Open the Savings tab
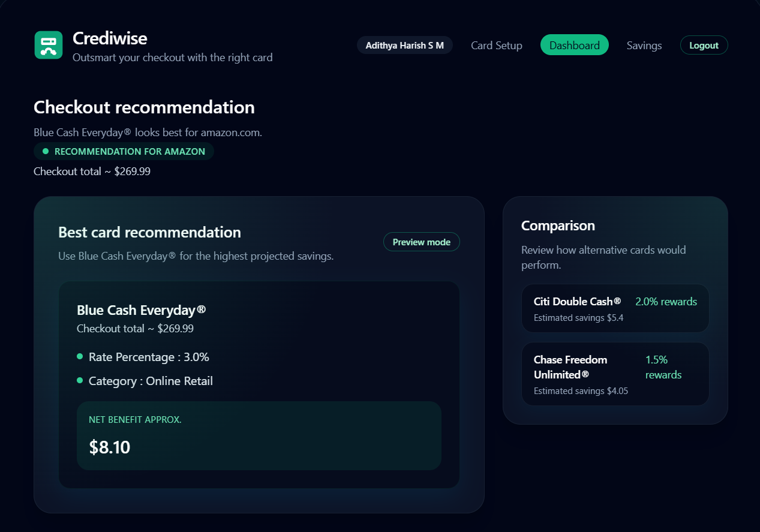The image size is (760, 532). click(x=644, y=46)
